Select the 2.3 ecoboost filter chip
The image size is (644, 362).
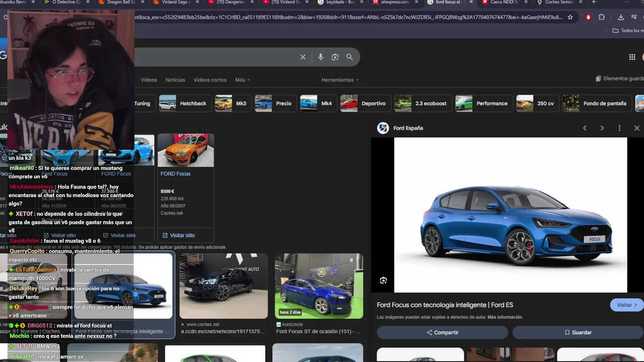423,104
